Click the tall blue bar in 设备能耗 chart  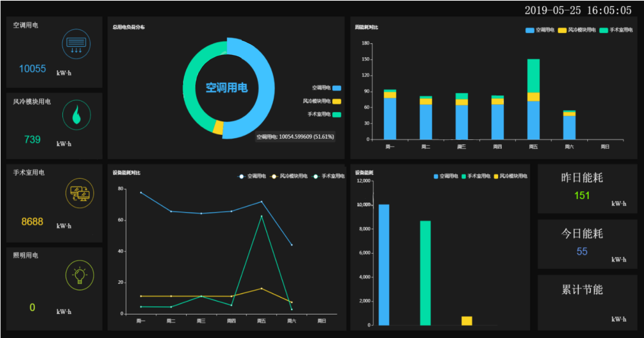pyautogui.click(x=384, y=264)
